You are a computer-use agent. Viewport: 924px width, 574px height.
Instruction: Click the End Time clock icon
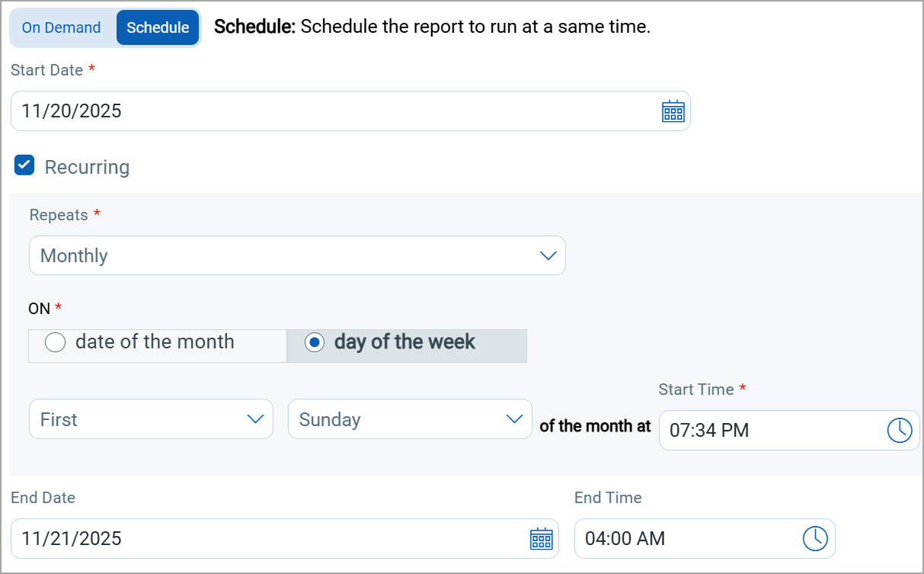click(815, 539)
